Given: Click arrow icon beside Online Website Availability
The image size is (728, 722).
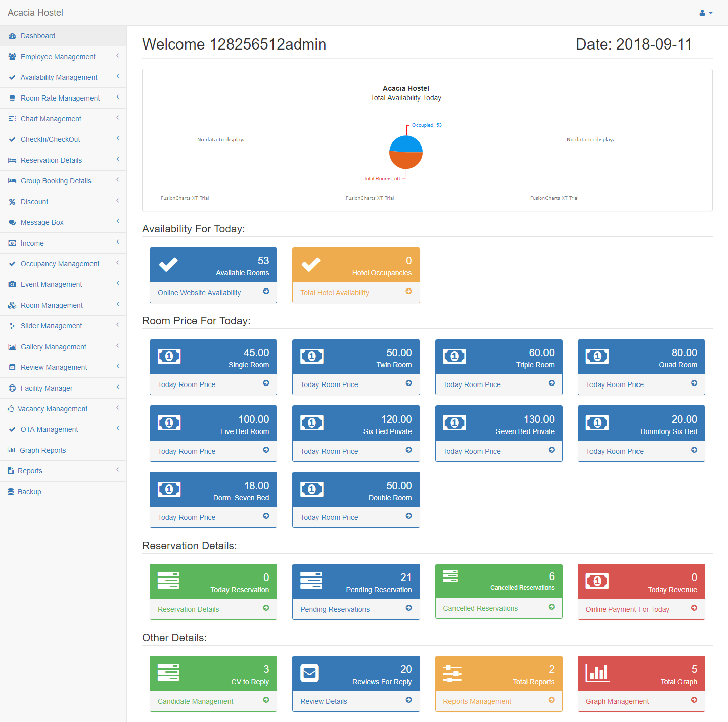Looking at the screenshot, I should (266, 292).
